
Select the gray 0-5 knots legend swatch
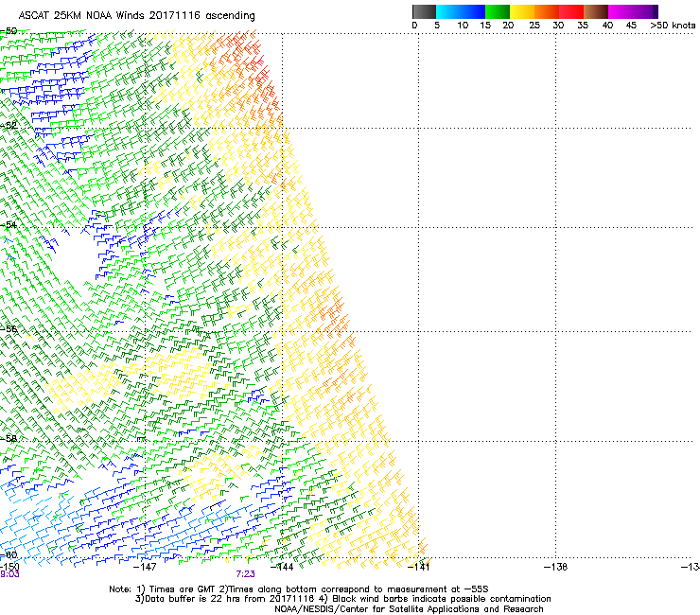coord(424,11)
